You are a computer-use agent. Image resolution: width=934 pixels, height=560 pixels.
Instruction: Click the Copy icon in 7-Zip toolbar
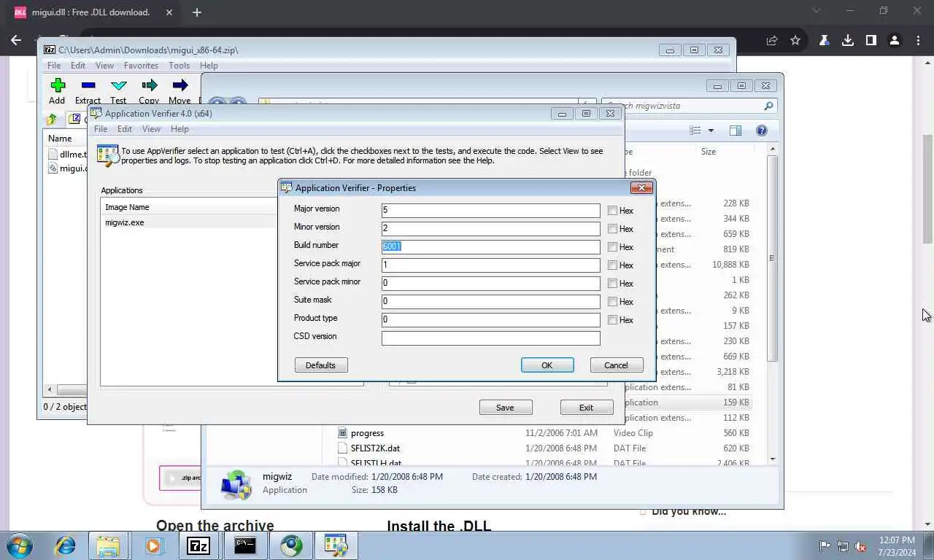pos(150,85)
